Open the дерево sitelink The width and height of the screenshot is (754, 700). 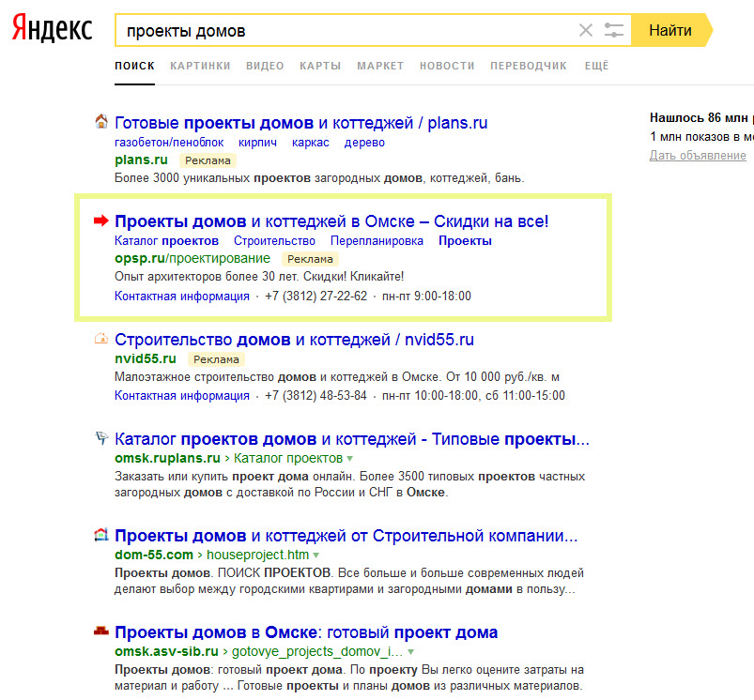coord(364,143)
